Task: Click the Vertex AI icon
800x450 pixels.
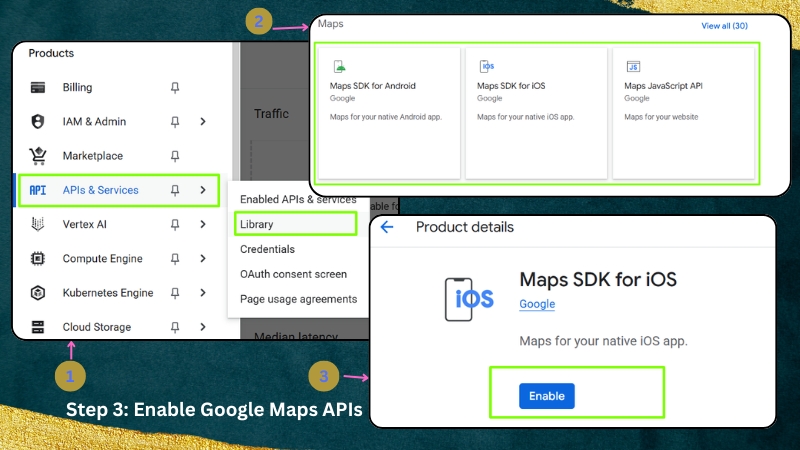Action: point(38,224)
